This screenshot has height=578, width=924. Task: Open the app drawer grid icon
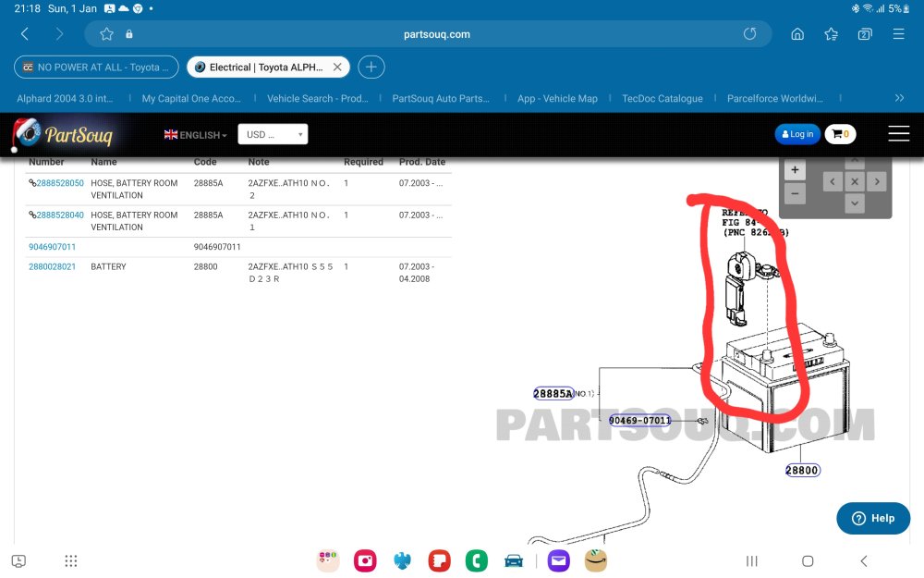pyautogui.click(x=71, y=561)
